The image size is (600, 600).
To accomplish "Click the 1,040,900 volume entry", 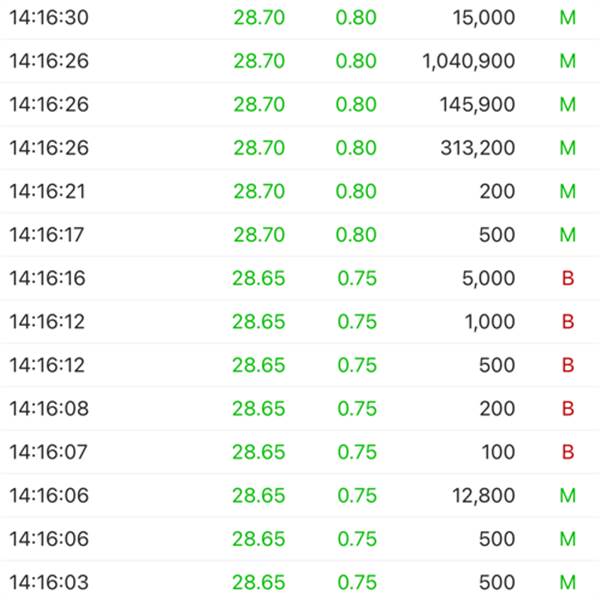I will pyautogui.click(x=469, y=61).
